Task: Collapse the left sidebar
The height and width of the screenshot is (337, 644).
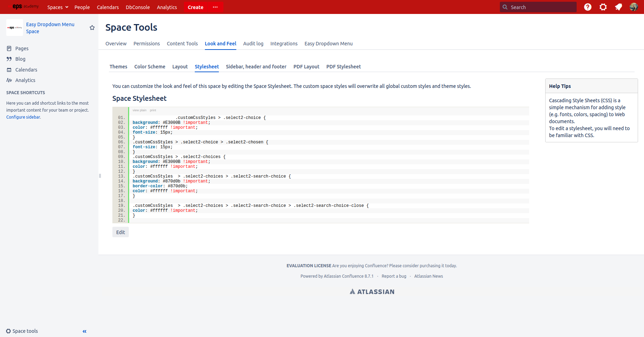Action: [x=84, y=331]
